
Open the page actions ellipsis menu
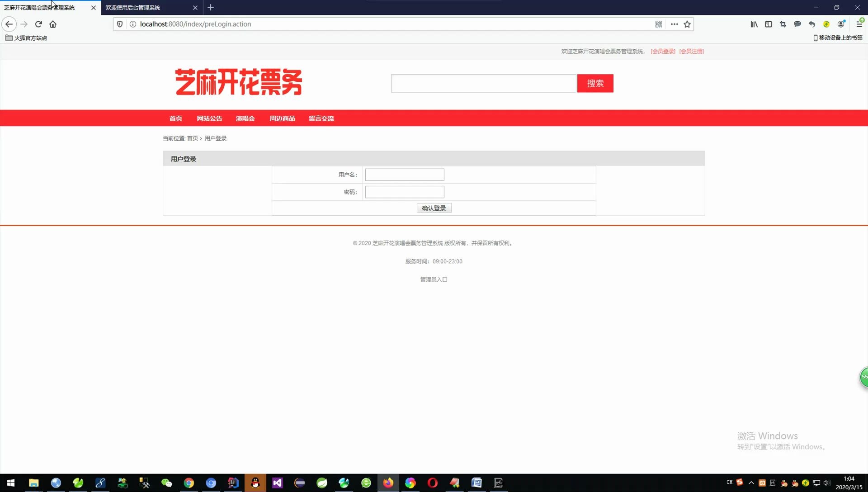674,24
